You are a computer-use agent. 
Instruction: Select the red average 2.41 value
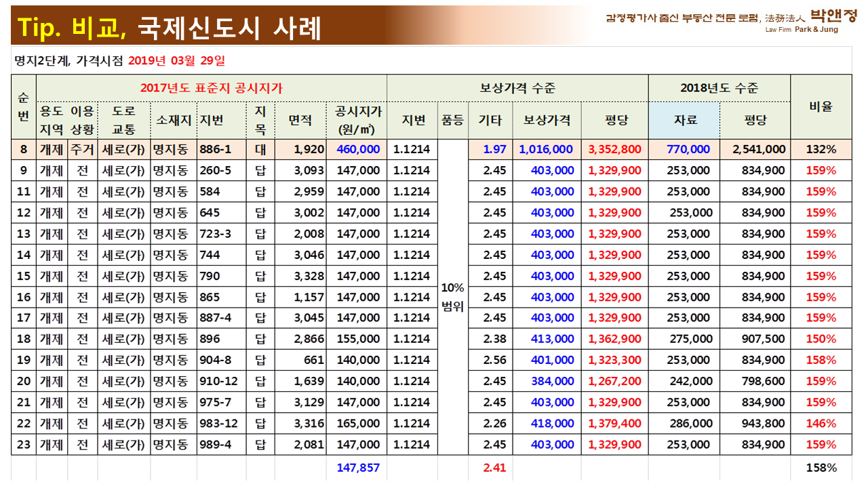[x=494, y=468]
